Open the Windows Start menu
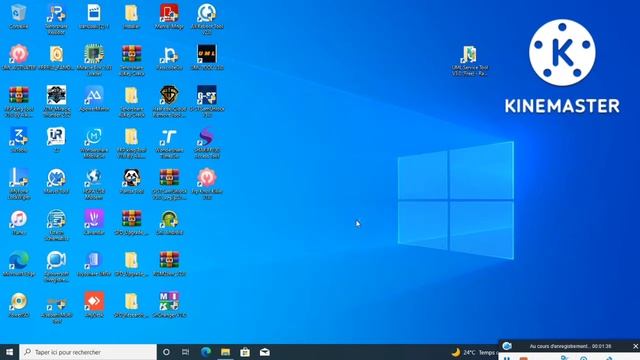Screen dimensions: 640x360 (x=9, y=352)
